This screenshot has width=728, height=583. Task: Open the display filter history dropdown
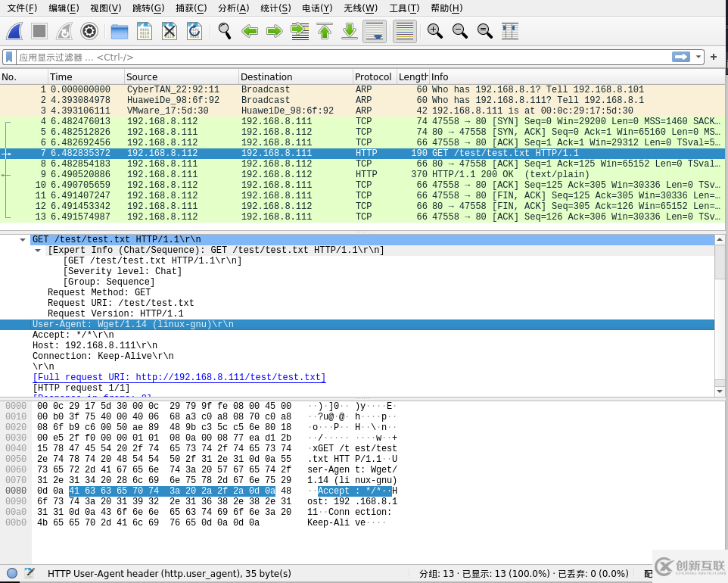pyautogui.click(x=698, y=58)
